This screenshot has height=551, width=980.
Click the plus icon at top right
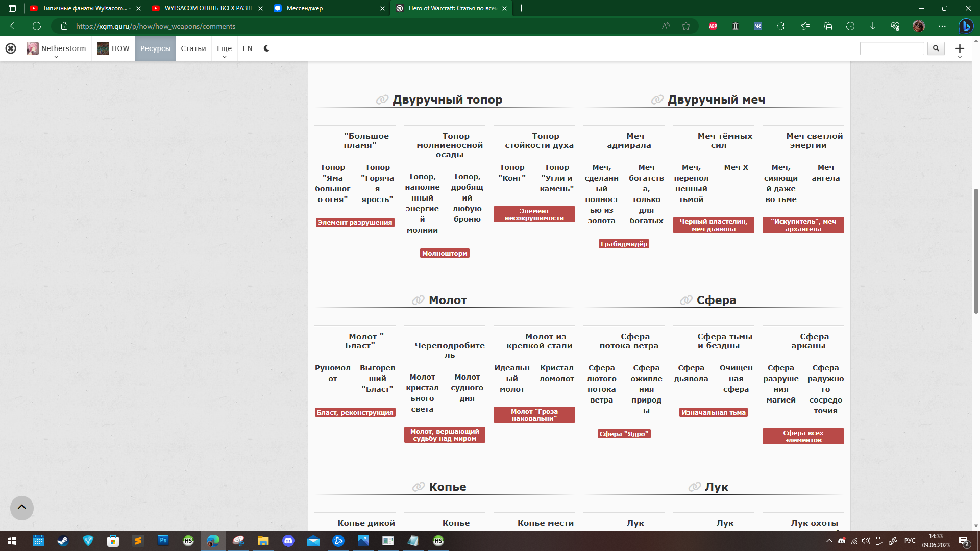point(960,48)
